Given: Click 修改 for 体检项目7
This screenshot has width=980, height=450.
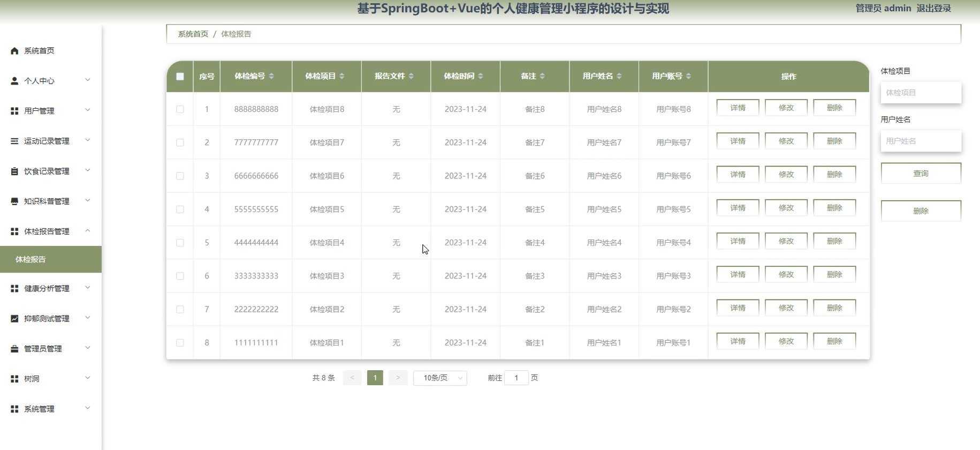Looking at the screenshot, I should click(x=786, y=141).
